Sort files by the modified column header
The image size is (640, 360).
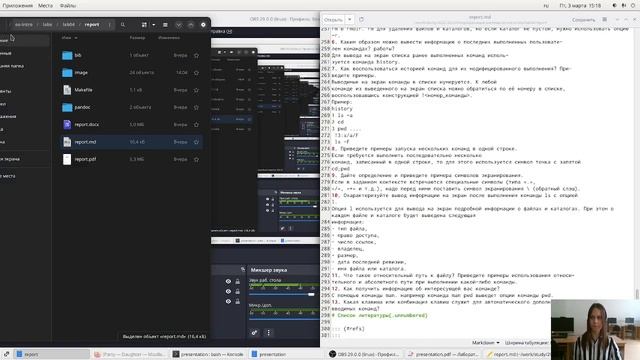(169, 38)
